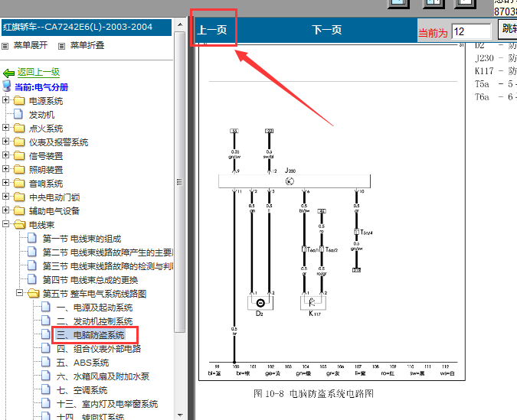Click the open 电线束 folder icon

[x=20, y=225]
